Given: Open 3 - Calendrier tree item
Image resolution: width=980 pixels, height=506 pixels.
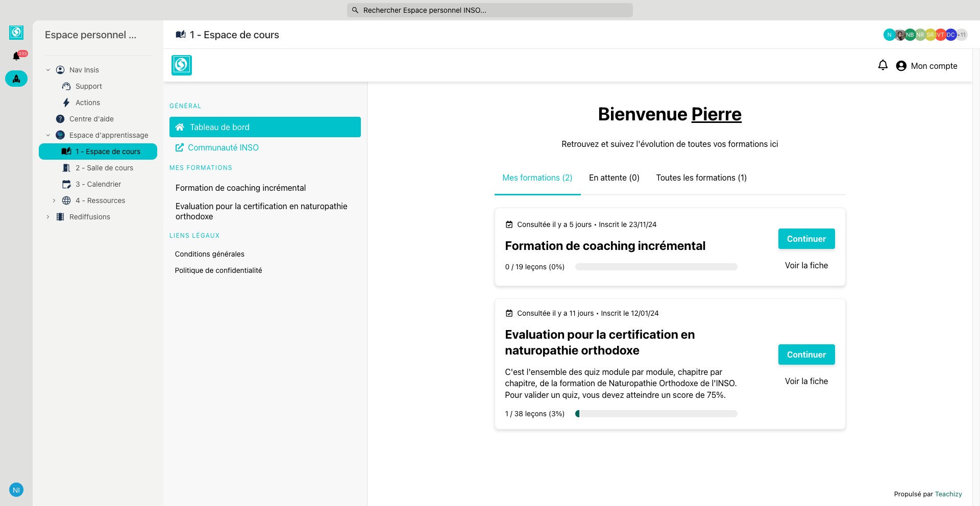Looking at the screenshot, I should pyautogui.click(x=98, y=184).
